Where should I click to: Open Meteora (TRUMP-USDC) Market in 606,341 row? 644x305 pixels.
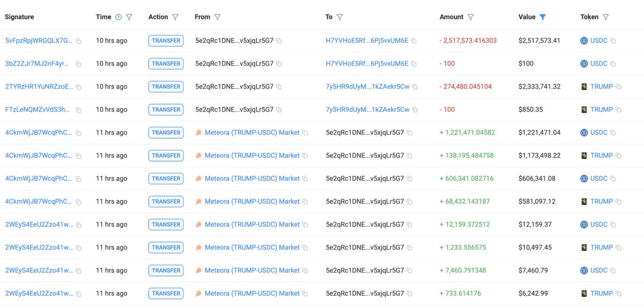coord(252,179)
